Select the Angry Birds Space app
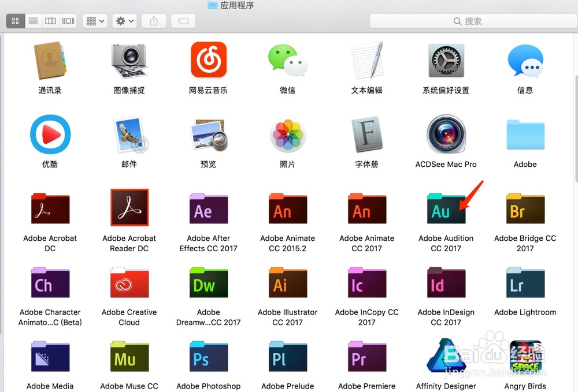578x392 pixels. click(525, 356)
